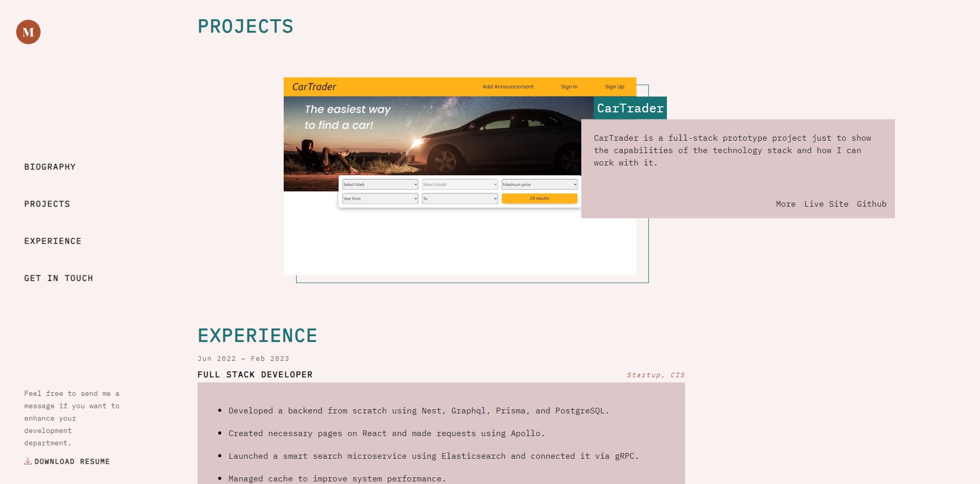Click the teal CarTrader project title

(x=630, y=108)
